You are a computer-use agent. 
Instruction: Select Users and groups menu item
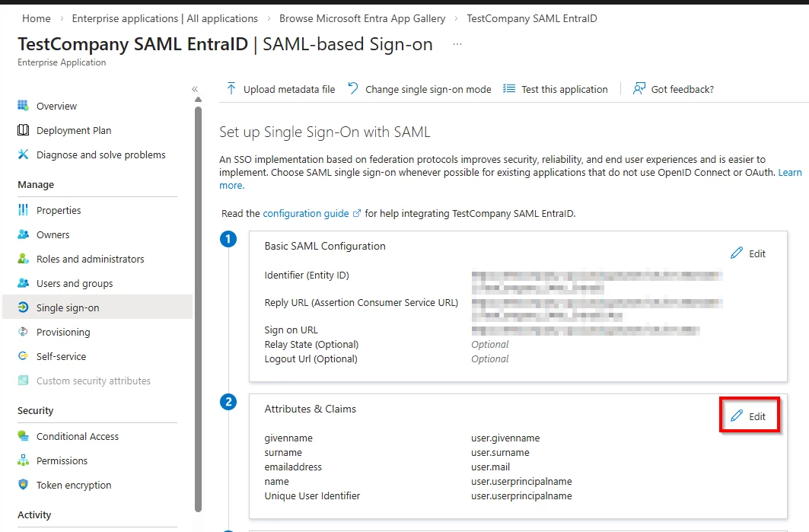click(75, 283)
